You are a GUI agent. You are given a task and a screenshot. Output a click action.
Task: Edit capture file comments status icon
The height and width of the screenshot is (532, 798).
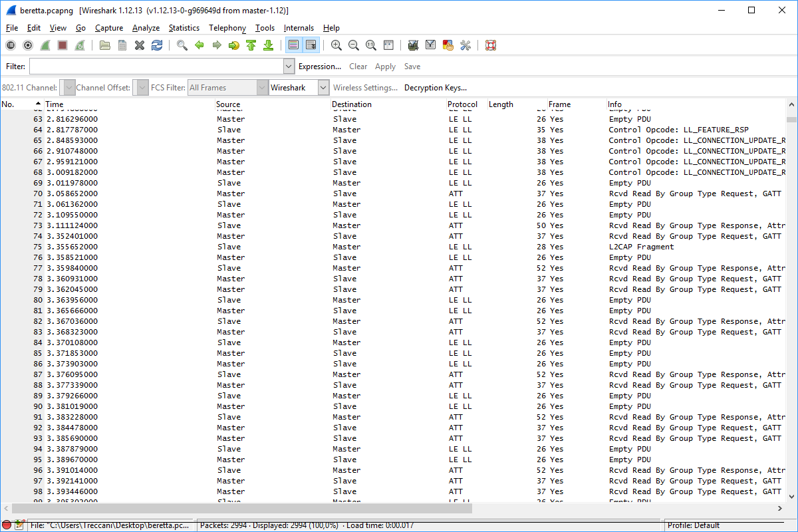pos(19,525)
